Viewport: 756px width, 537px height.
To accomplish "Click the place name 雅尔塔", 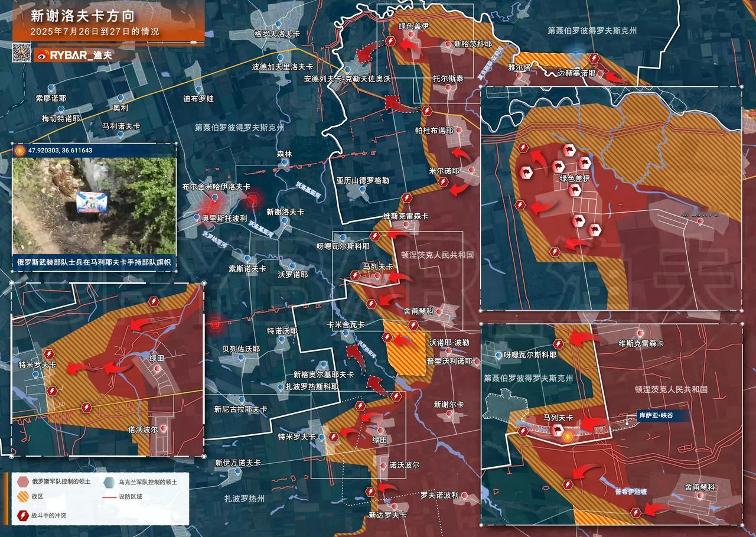I will tap(519, 69).
